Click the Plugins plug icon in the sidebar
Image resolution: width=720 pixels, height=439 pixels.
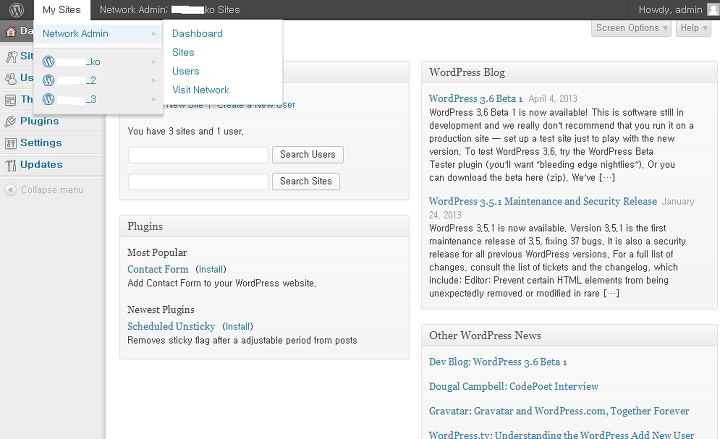point(10,121)
